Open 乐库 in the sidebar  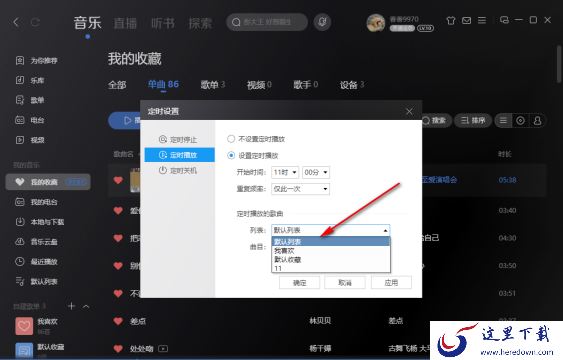coord(30,80)
